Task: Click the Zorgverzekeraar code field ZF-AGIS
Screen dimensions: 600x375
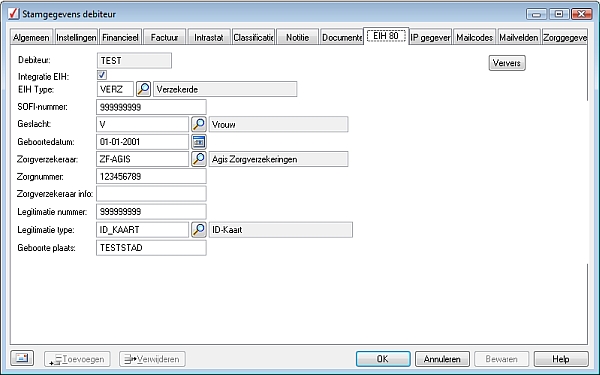Action: coord(142,159)
